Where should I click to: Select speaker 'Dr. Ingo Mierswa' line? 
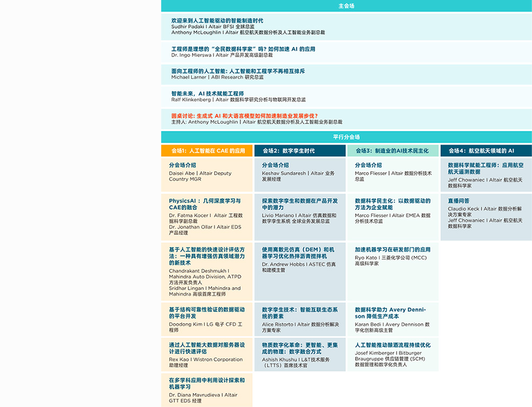pyautogui.click(x=222, y=55)
